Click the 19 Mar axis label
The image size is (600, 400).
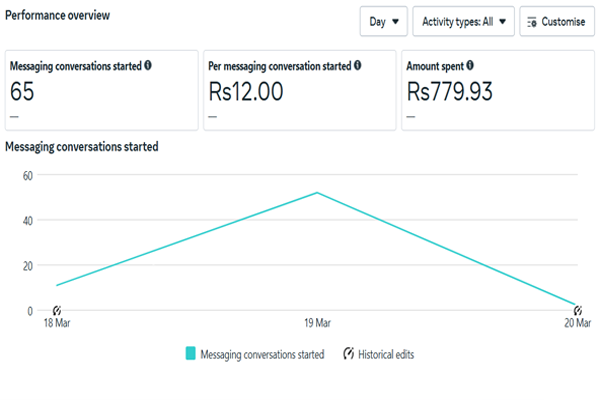coord(317,323)
